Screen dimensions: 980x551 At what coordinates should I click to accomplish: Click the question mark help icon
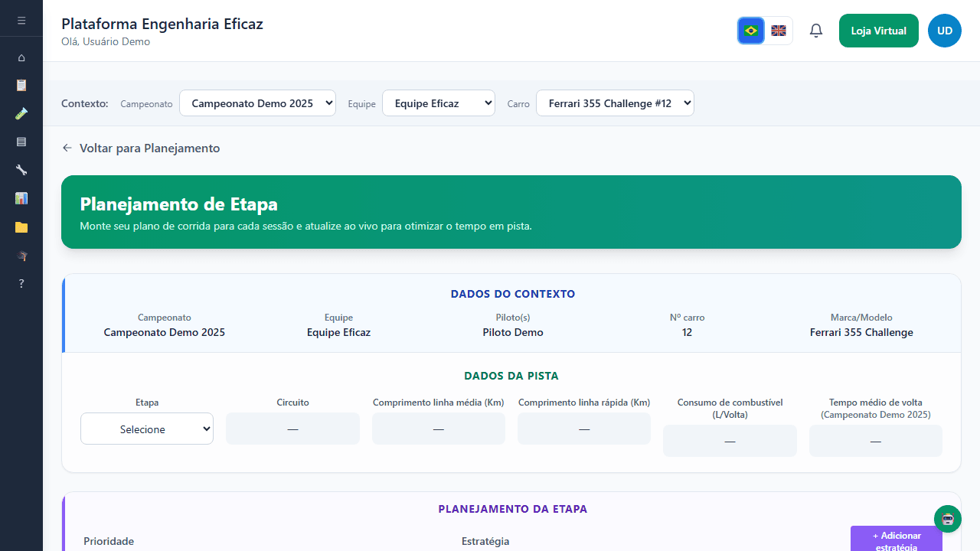pos(21,283)
